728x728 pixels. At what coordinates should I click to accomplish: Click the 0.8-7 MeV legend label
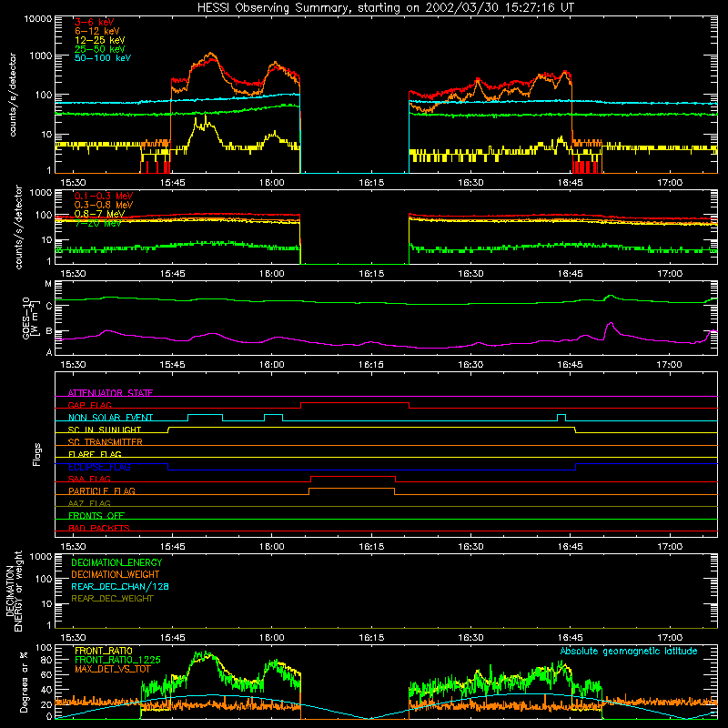99,214
